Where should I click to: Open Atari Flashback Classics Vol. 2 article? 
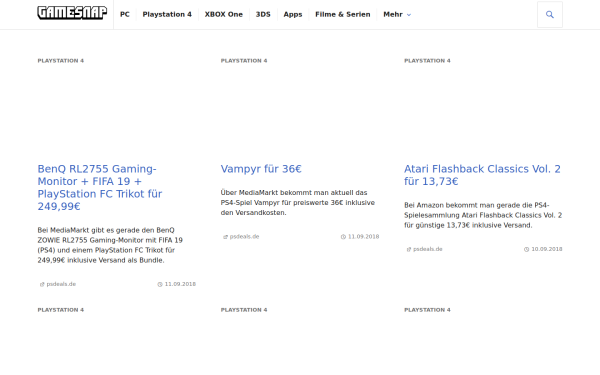click(x=482, y=175)
